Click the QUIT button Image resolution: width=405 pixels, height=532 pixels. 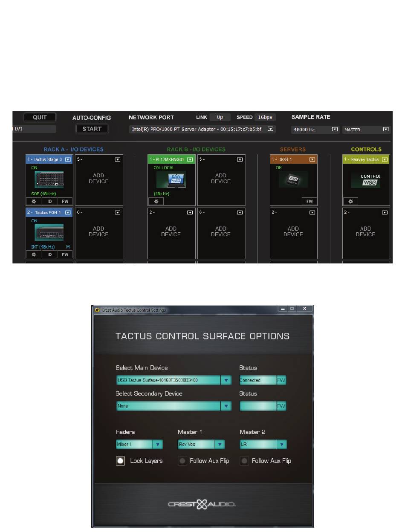point(40,117)
